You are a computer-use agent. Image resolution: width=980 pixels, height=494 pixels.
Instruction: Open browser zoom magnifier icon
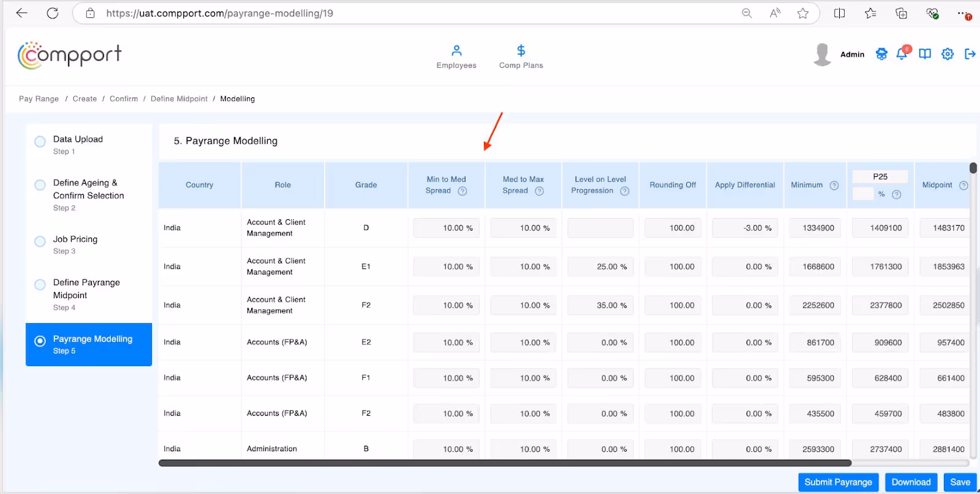click(x=747, y=13)
